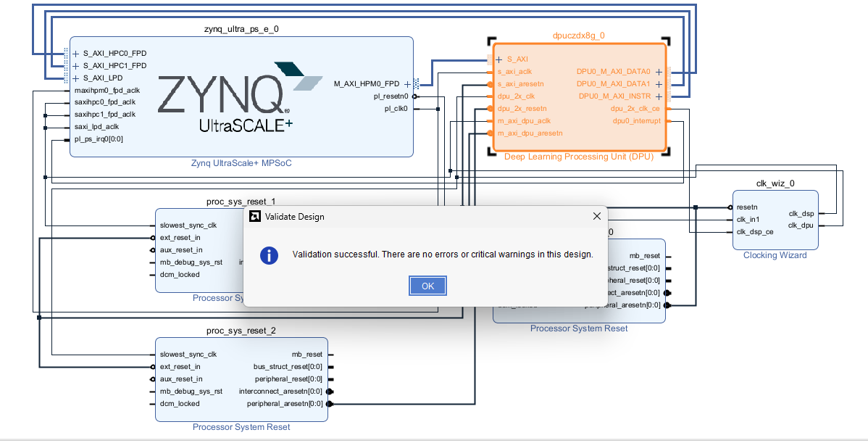Close the Validate Design dialog with X
Image resolution: width=868 pixels, height=443 pixels.
click(597, 216)
